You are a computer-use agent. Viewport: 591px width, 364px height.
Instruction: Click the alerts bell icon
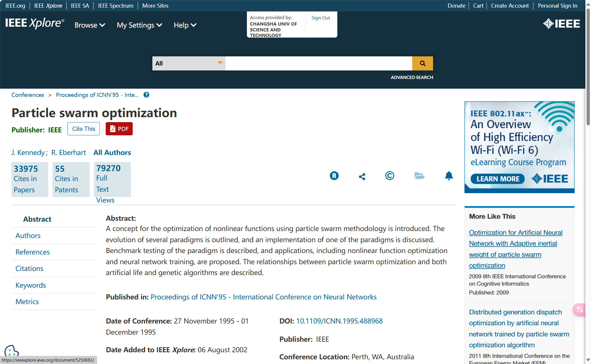click(x=449, y=176)
